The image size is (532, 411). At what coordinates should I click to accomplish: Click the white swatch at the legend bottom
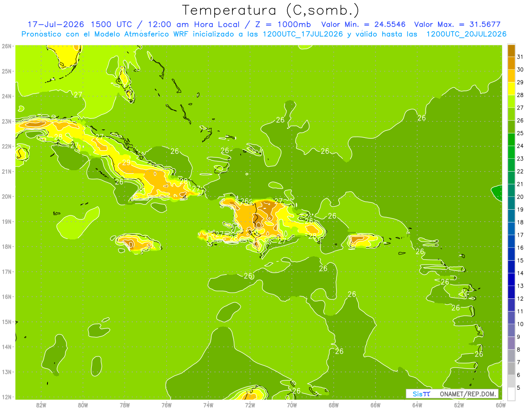point(511,394)
